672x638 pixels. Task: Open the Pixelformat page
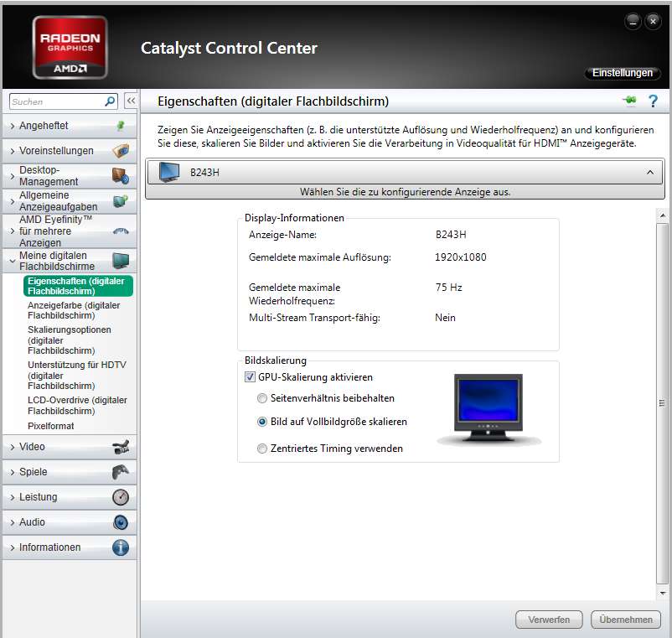coord(51,426)
